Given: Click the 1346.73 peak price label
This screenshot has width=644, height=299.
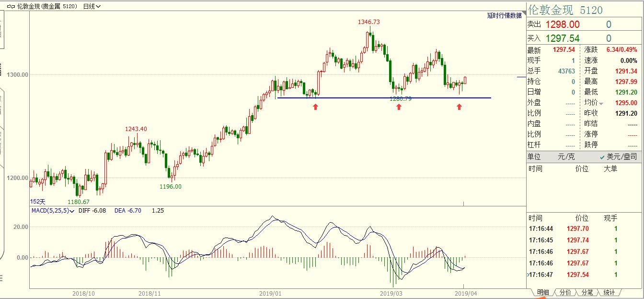Looking at the screenshot, I should (369, 22).
